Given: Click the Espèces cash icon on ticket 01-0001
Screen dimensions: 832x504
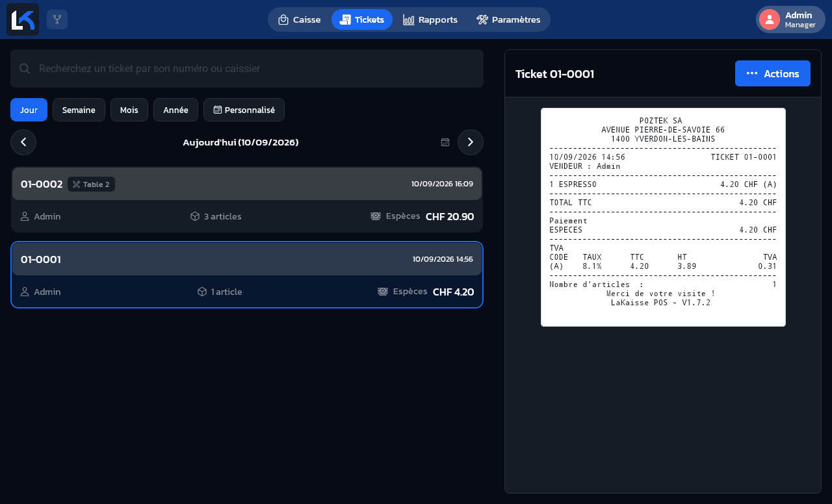Looking at the screenshot, I should click(x=383, y=292).
